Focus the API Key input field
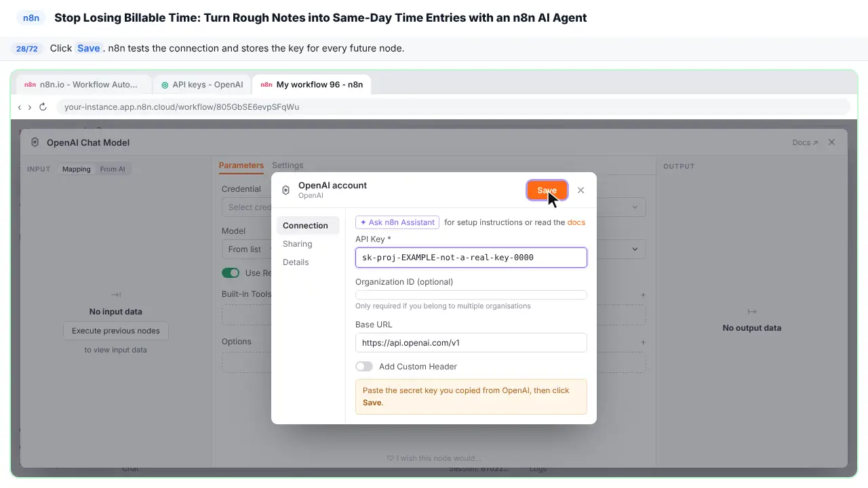 pos(471,258)
